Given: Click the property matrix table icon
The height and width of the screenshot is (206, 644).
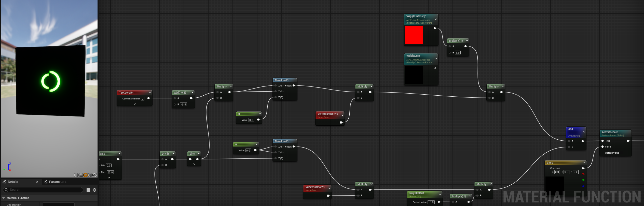Looking at the screenshot, I should coord(88,190).
